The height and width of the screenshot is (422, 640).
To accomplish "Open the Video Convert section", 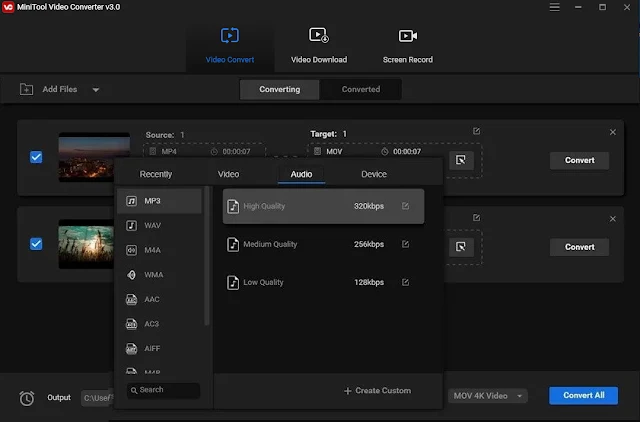I will coord(230,46).
